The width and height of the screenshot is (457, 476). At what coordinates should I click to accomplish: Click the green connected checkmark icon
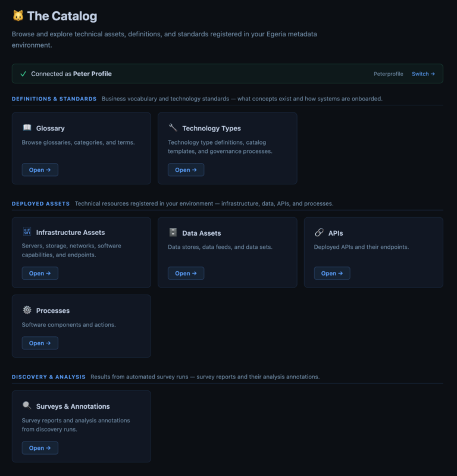[23, 74]
